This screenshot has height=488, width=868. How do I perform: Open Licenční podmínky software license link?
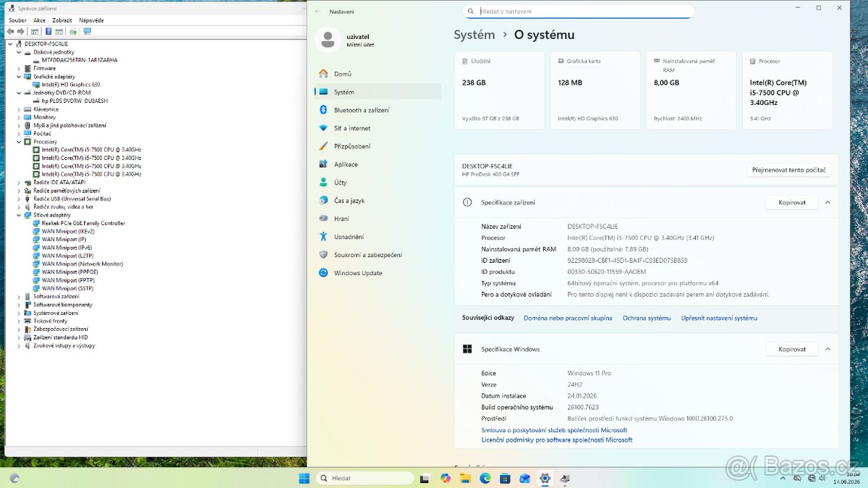(557, 439)
